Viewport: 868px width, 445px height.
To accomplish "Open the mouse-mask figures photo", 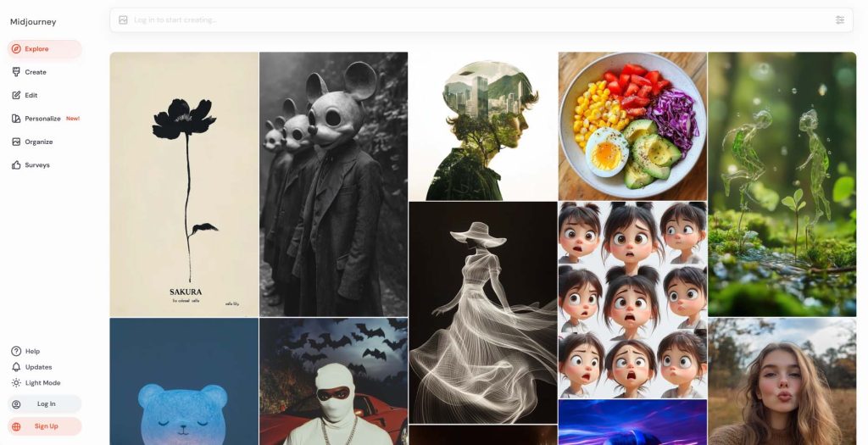I will (x=334, y=184).
